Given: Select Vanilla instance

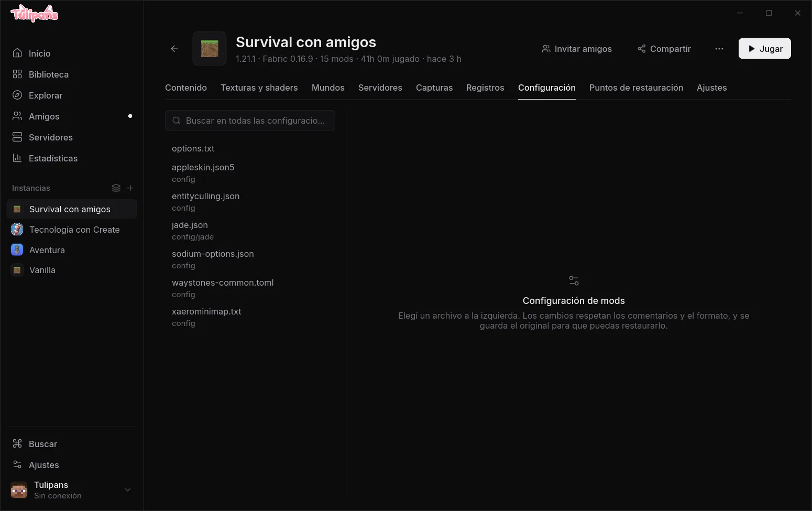Looking at the screenshot, I should pos(72,270).
